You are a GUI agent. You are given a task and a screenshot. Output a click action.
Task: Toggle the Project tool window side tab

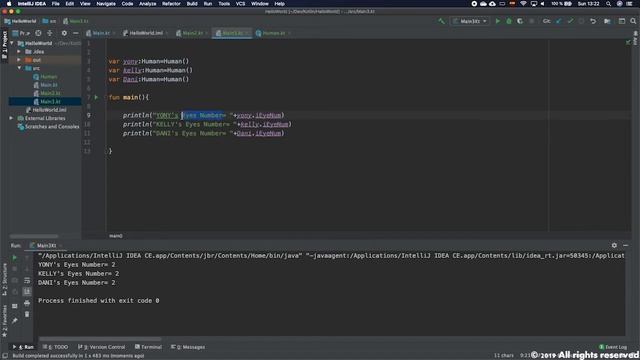tap(4, 44)
